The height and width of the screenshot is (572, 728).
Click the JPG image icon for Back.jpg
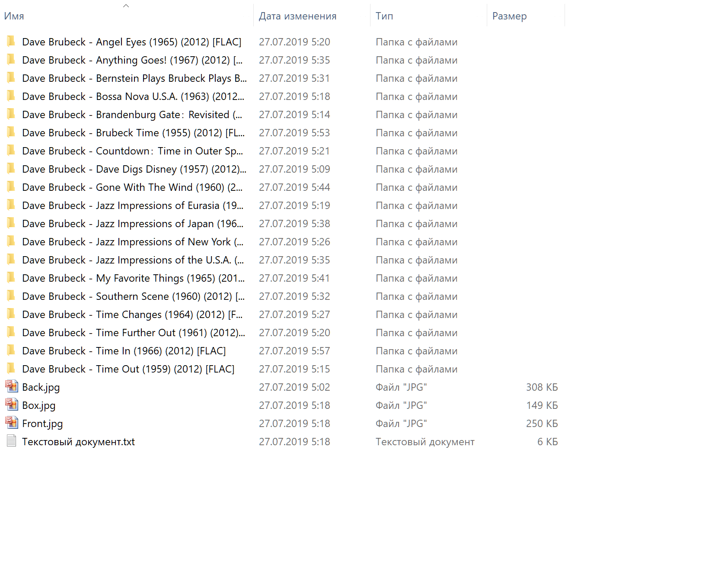point(12,386)
